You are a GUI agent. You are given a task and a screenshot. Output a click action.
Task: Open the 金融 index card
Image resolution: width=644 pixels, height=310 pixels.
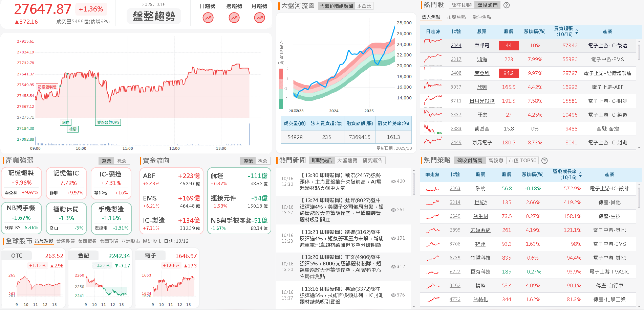click(100, 278)
